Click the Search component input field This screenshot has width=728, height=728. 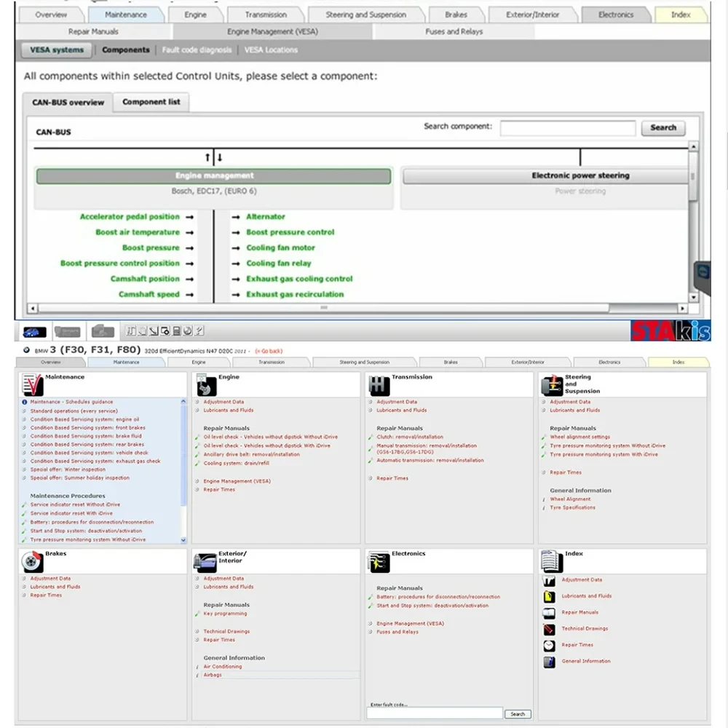pyautogui.click(x=567, y=127)
